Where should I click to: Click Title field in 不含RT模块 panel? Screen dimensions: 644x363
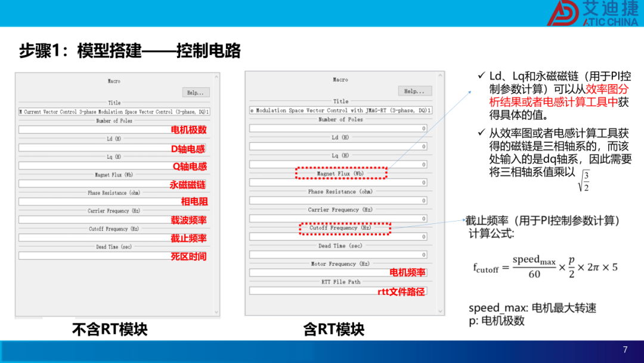114,112
